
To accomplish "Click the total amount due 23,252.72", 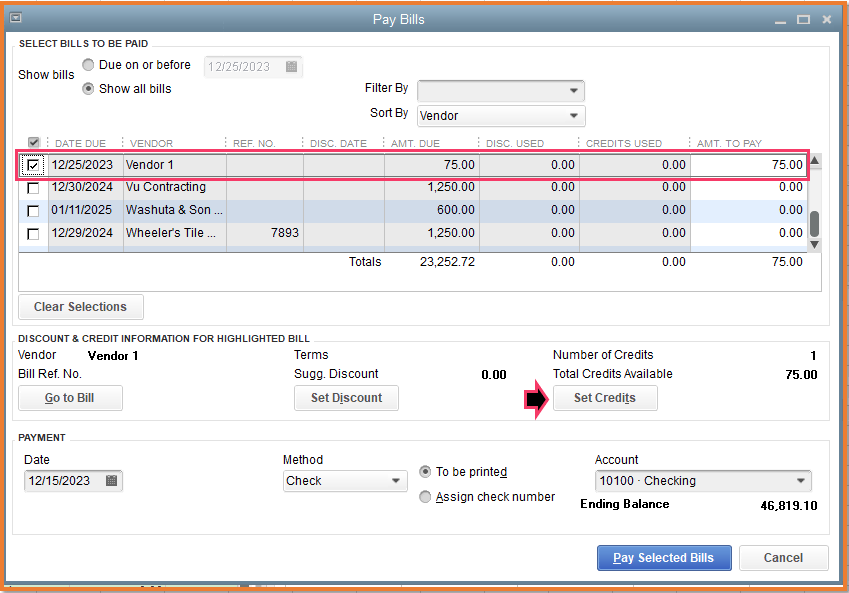I will click(447, 262).
